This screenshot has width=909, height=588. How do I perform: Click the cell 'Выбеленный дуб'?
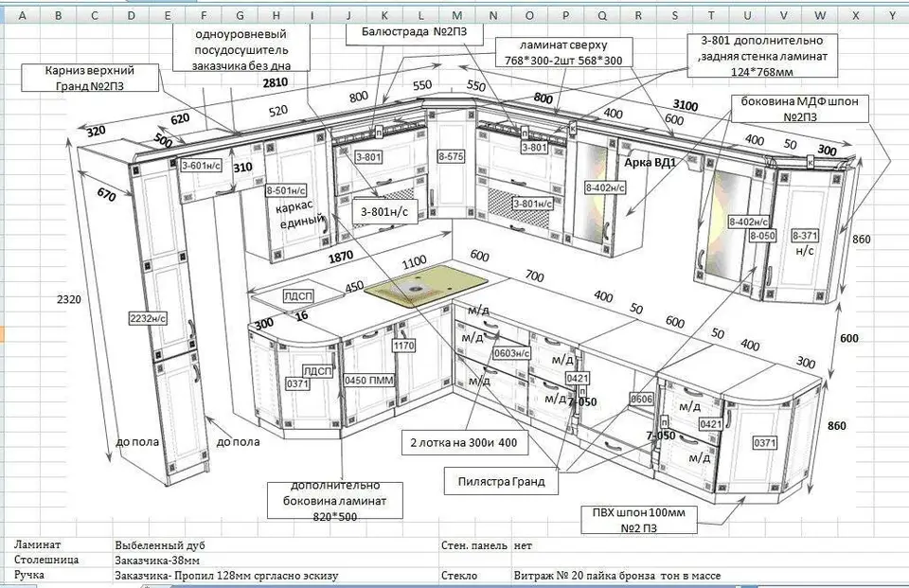[159, 545]
